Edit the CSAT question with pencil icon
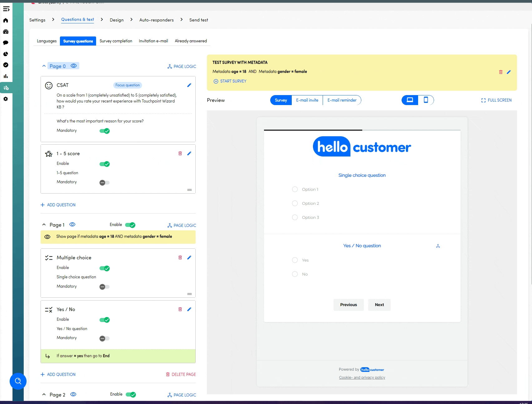This screenshot has width=532, height=404. coord(189,85)
